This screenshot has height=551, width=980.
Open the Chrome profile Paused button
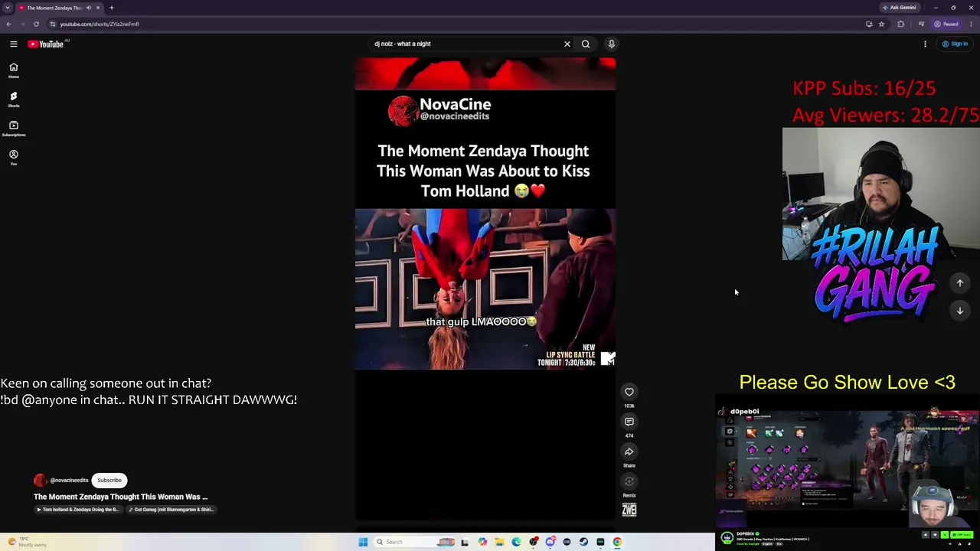point(946,24)
